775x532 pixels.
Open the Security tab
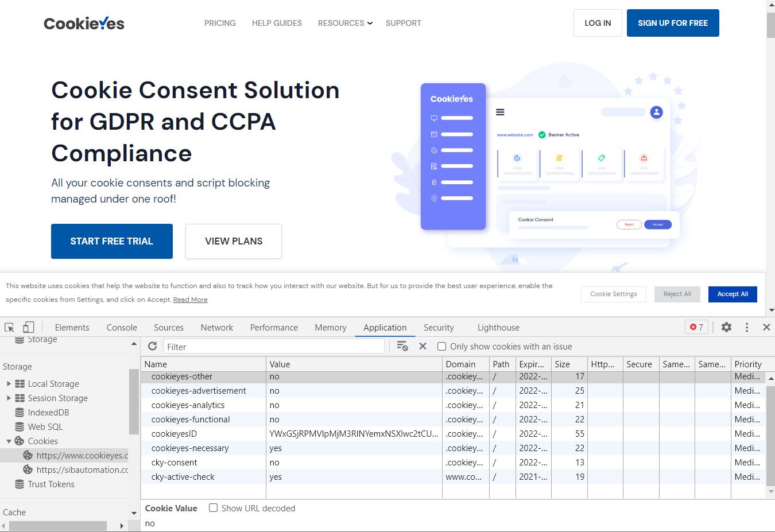tap(439, 327)
